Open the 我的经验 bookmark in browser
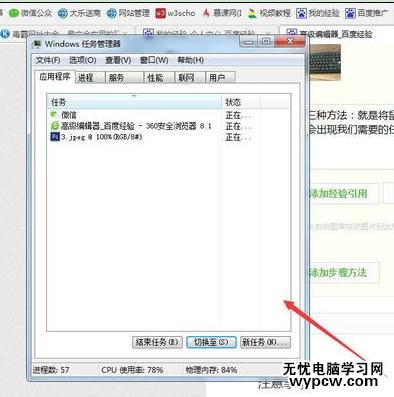 click(318, 13)
